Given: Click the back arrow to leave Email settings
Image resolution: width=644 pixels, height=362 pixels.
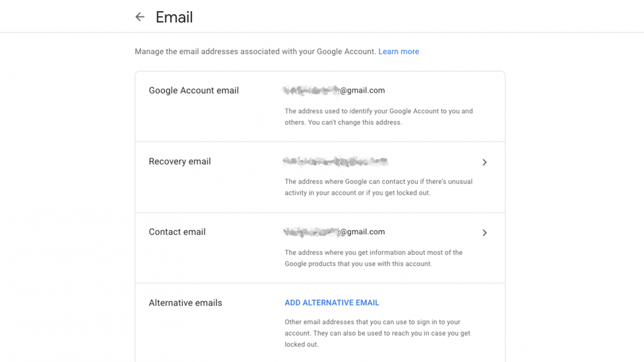Looking at the screenshot, I should (x=140, y=16).
